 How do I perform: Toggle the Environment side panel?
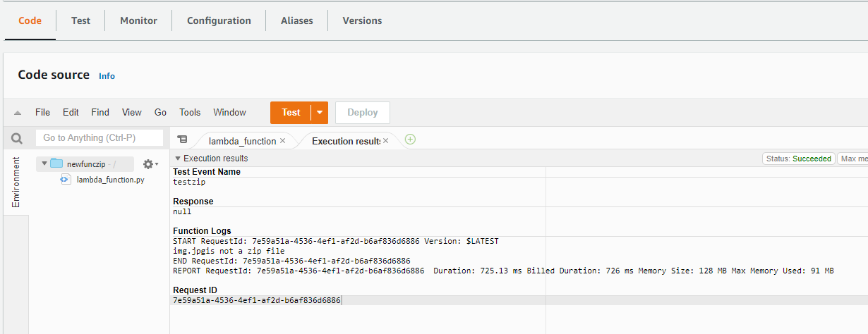tap(16, 183)
